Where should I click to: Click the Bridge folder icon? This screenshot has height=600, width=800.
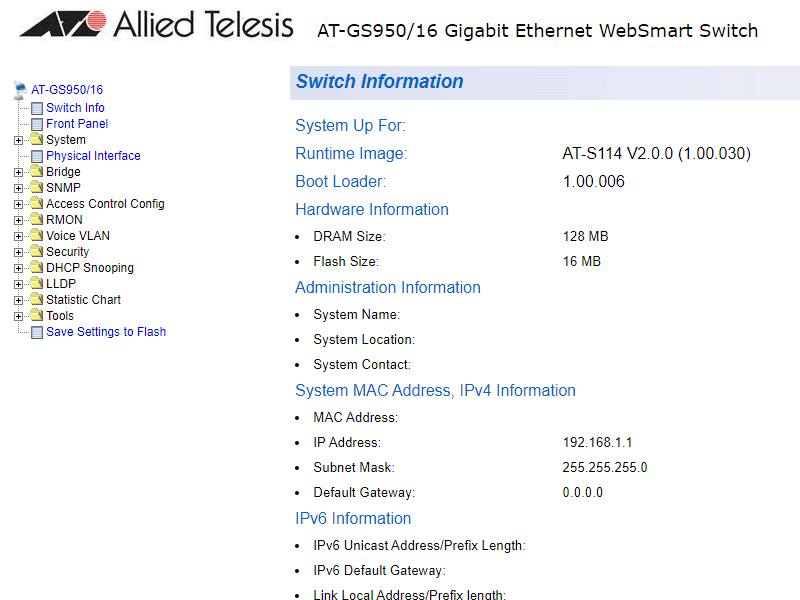(x=36, y=172)
